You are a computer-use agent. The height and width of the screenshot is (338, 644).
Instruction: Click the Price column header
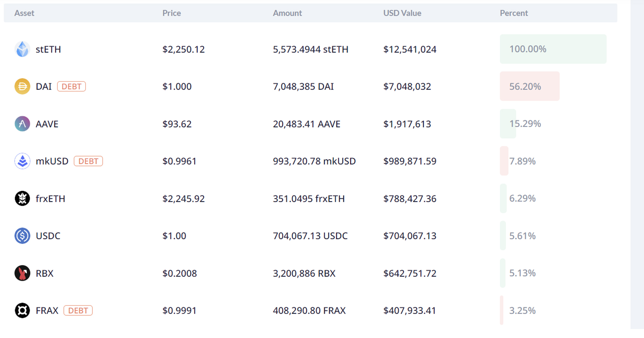pos(172,13)
